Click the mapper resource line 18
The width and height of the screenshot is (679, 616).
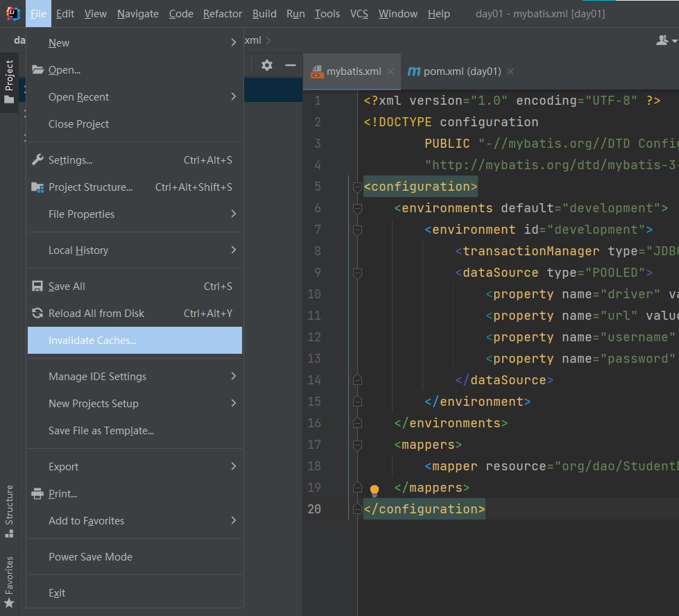click(551, 466)
